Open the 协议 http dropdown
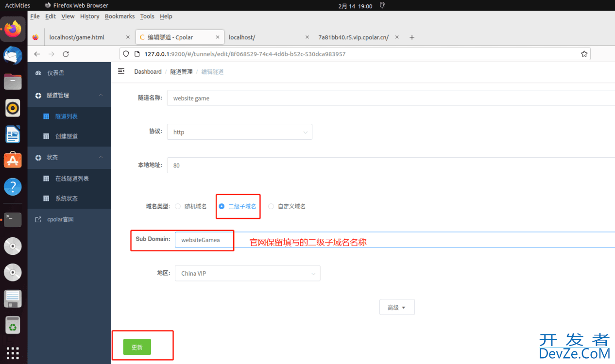615x364 pixels. (239, 132)
